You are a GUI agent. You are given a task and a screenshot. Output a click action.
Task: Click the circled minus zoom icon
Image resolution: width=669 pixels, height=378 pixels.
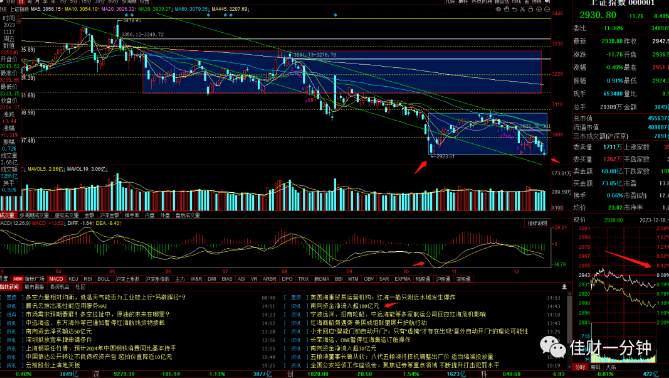pyautogui.click(x=547, y=9)
